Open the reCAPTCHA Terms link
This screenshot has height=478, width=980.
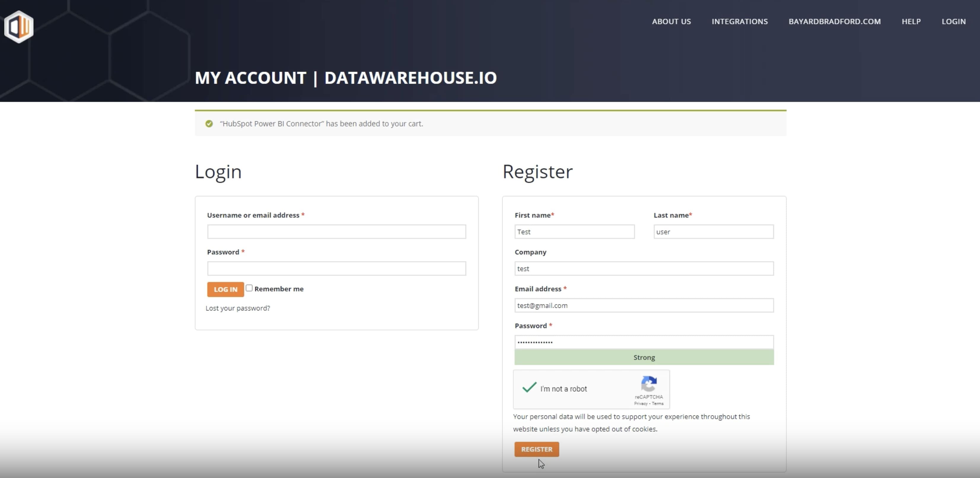click(x=657, y=404)
